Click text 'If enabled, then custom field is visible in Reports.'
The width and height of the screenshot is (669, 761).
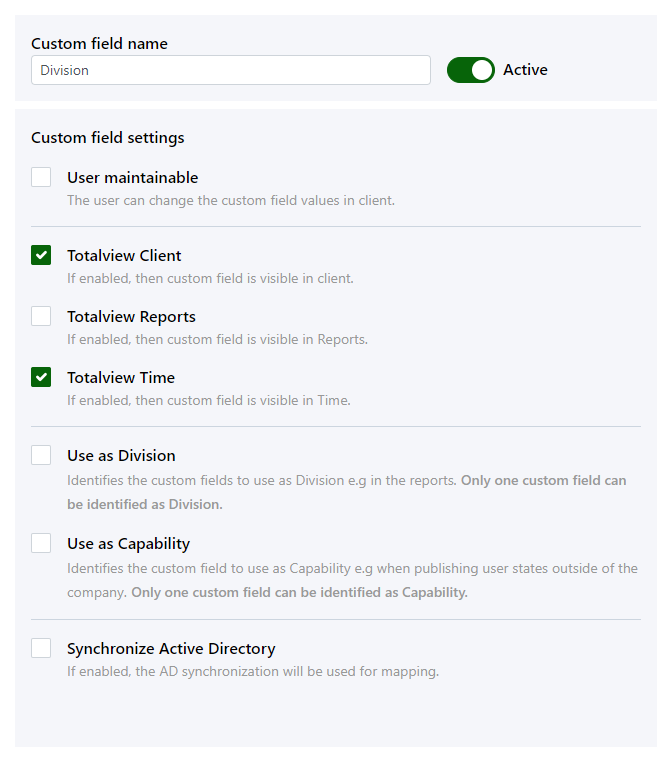[217, 339]
